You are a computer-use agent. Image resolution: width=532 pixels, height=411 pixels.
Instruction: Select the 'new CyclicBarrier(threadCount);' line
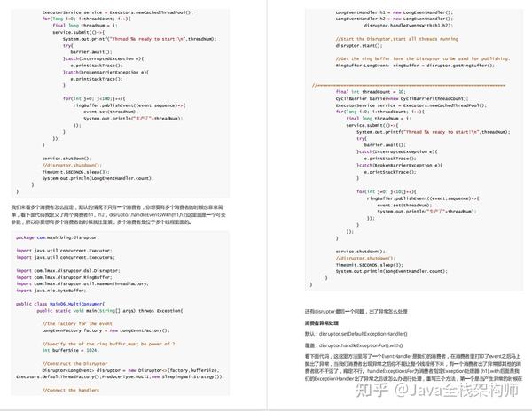[402, 99]
